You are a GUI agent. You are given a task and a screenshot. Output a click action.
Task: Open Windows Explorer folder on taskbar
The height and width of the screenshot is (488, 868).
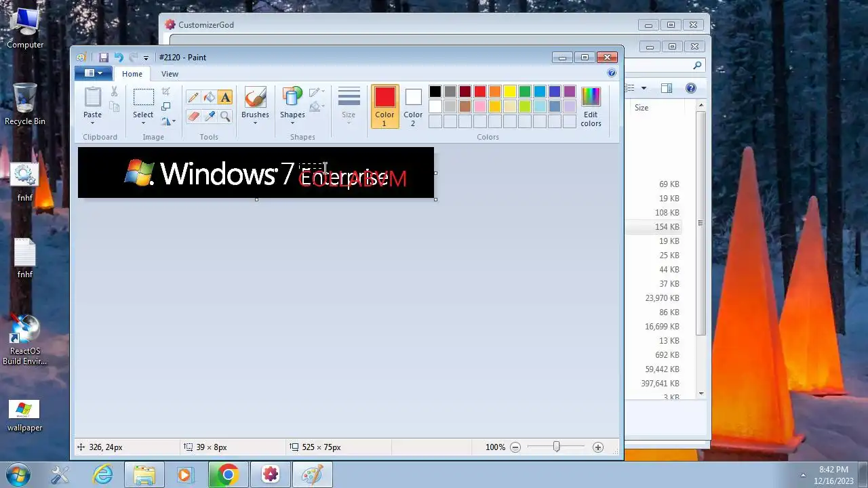pyautogui.click(x=144, y=475)
